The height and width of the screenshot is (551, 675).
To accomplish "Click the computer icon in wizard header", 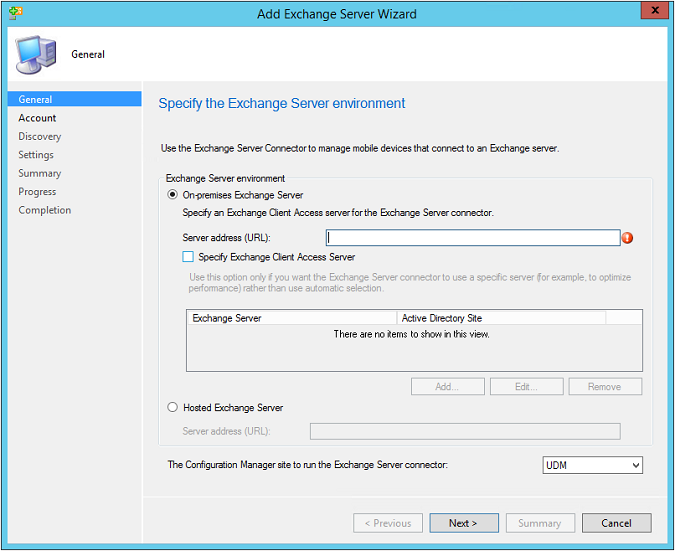I will tap(36, 54).
